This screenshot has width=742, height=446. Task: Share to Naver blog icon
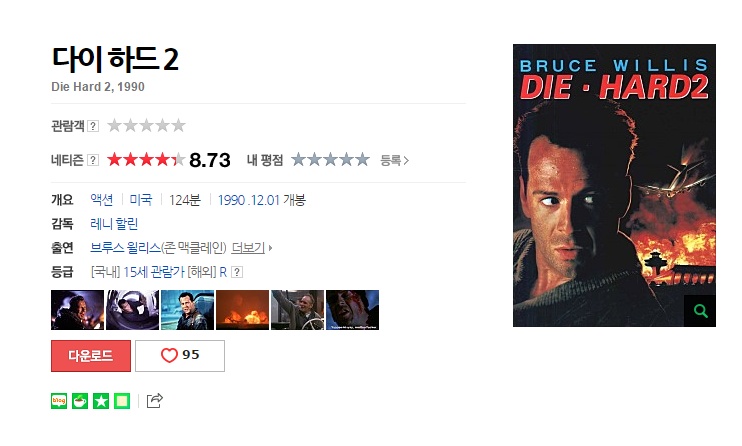[x=59, y=401]
